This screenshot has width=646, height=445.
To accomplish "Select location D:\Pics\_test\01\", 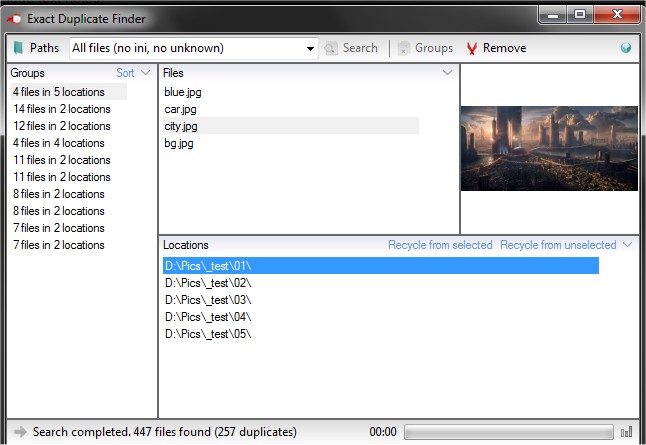I will point(381,266).
